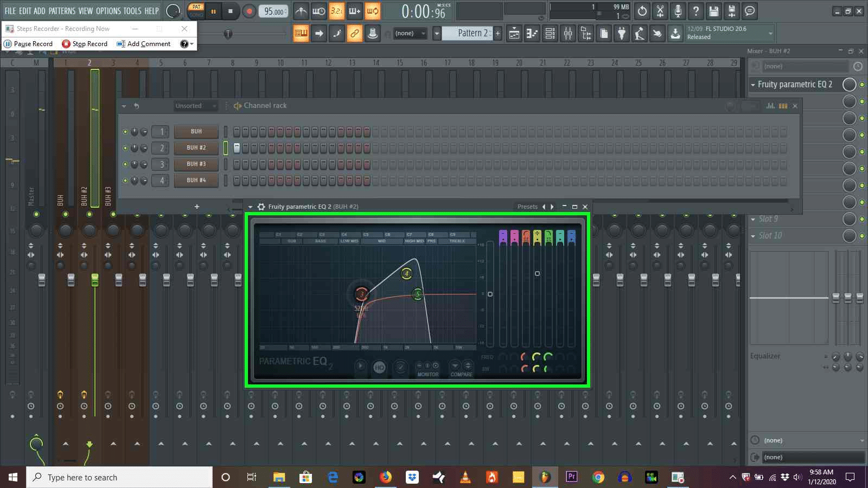
Task: Expand Slot 10 menu arrow
Action: pos(753,236)
